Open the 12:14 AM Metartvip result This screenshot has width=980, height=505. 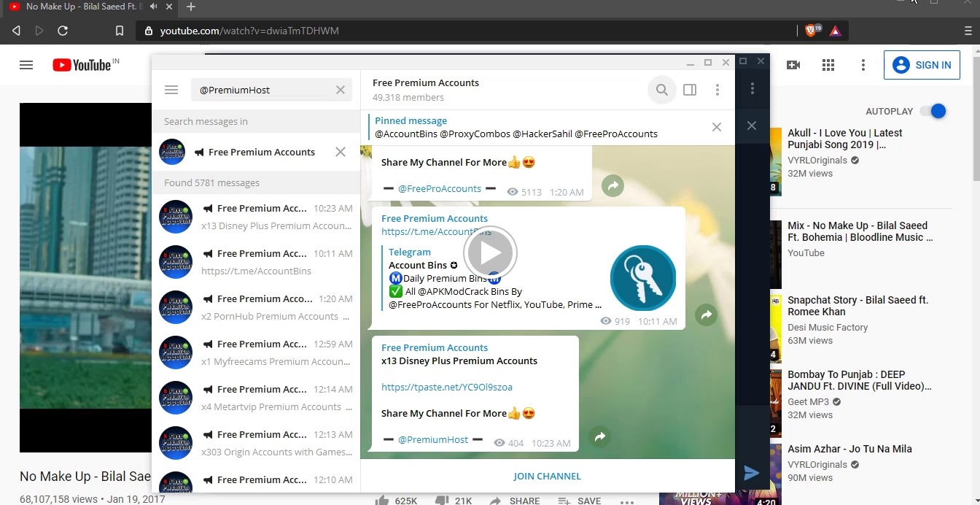click(x=256, y=398)
